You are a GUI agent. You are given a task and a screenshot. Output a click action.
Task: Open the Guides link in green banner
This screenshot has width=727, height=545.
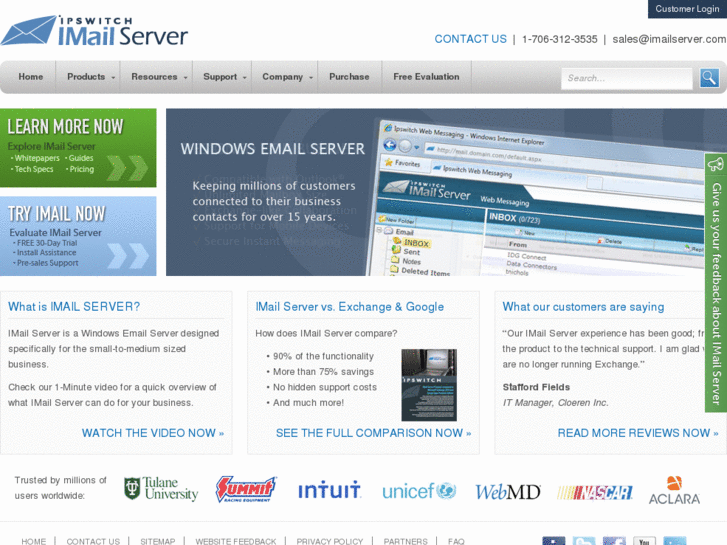click(x=81, y=158)
